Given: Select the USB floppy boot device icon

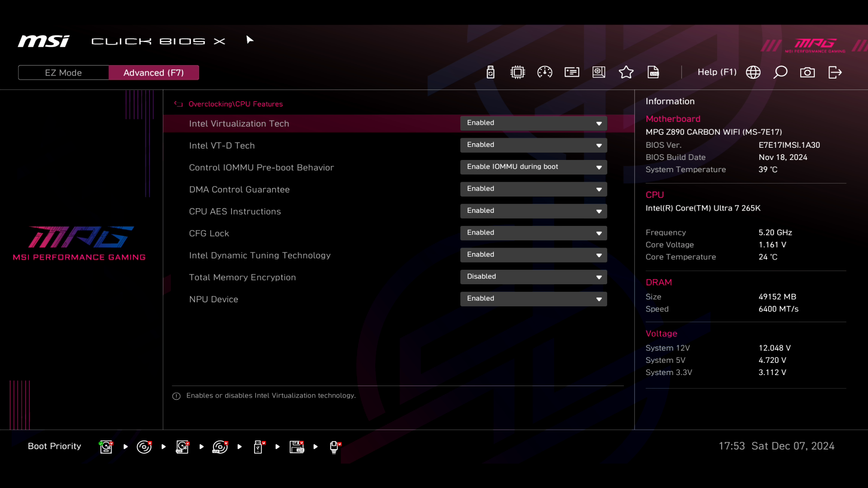Looking at the screenshot, I should click(297, 447).
